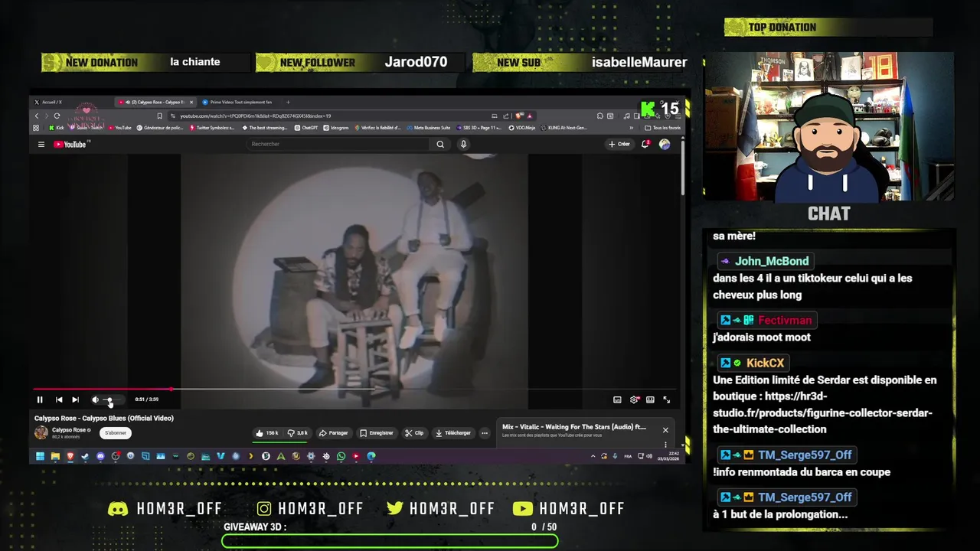This screenshot has height=551, width=980.
Task: Open the Calypso Rose channel name link
Action: [x=69, y=430]
